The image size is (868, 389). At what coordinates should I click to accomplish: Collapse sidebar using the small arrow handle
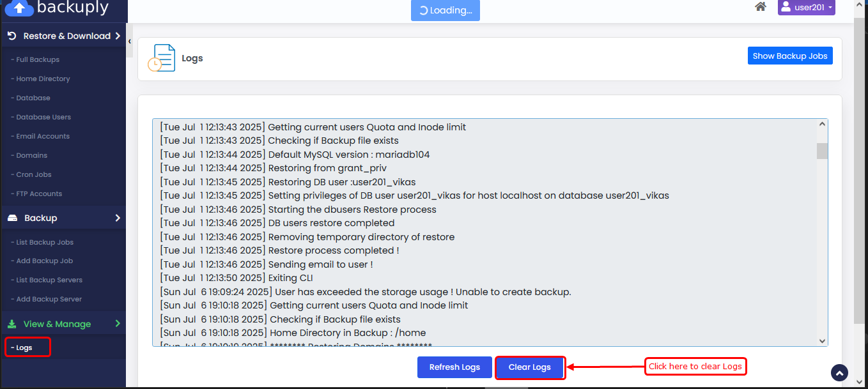(x=130, y=42)
